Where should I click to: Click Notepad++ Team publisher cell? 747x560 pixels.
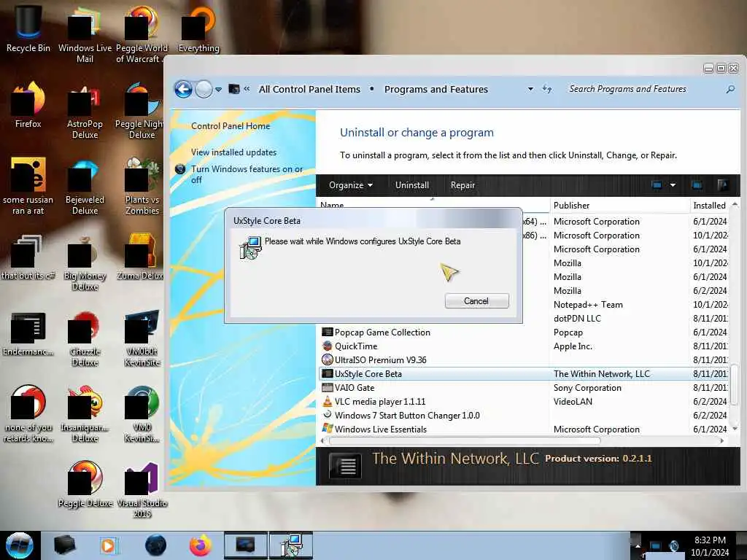(588, 305)
